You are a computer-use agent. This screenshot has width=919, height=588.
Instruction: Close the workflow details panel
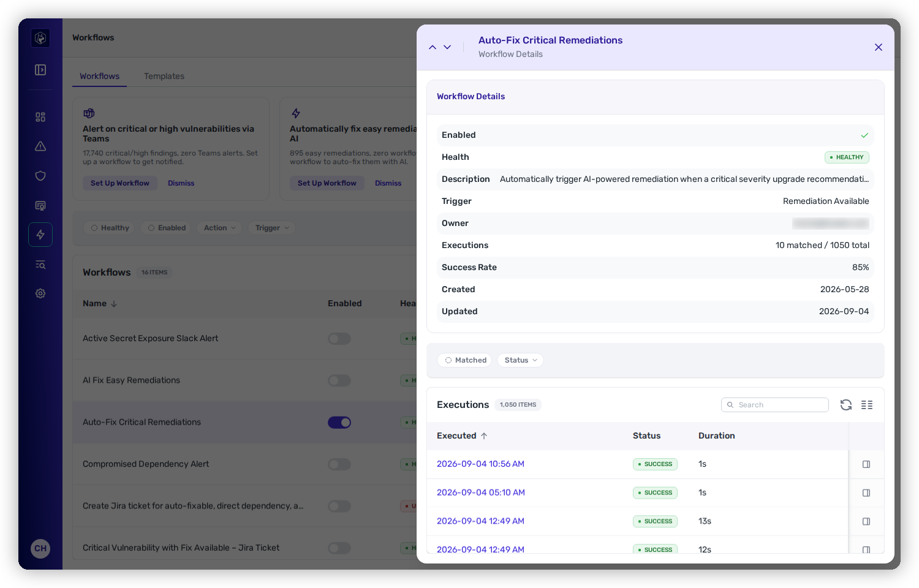(879, 47)
